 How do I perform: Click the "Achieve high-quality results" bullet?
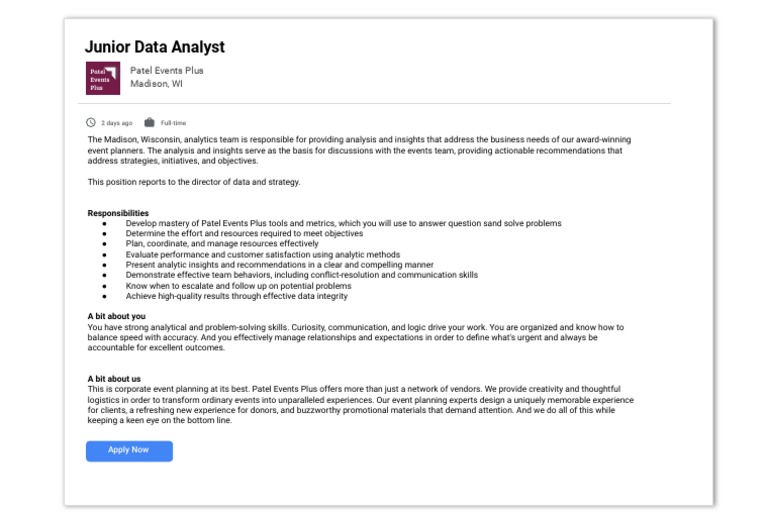[x=236, y=296]
